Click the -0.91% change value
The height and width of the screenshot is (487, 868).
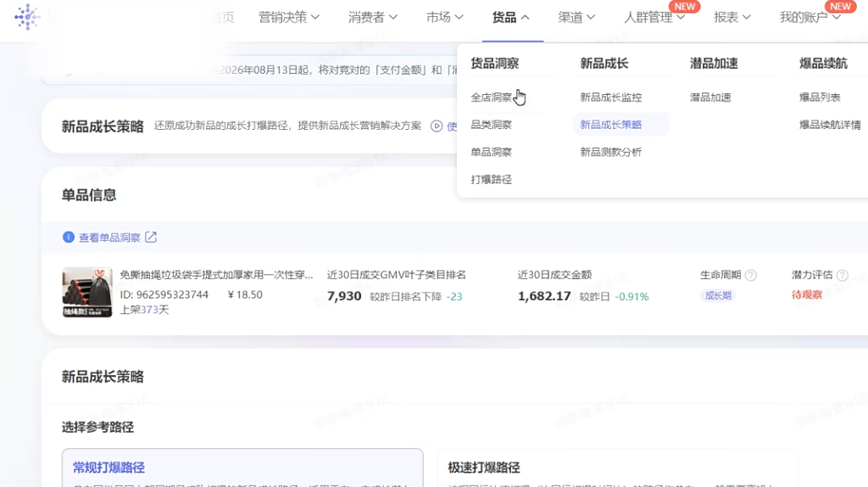pyautogui.click(x=632, y=297)
